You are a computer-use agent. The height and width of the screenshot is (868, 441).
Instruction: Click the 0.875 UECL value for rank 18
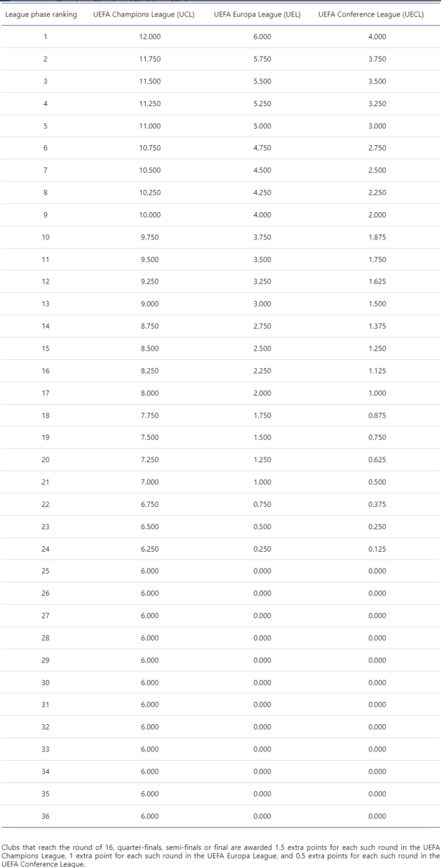(377, 415)
